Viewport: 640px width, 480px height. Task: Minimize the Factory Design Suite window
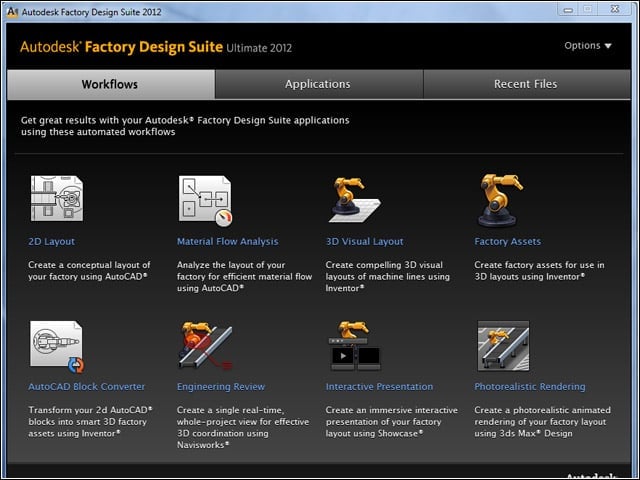(x=568, y=10)
